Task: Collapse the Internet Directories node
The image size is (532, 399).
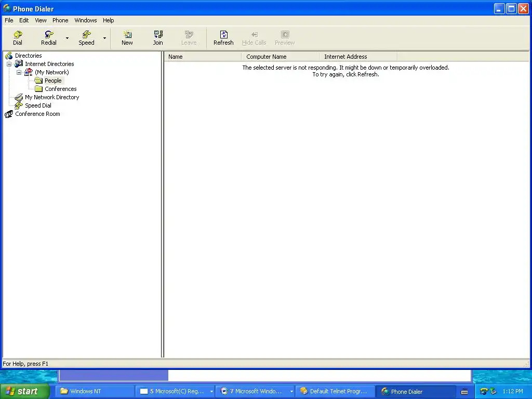Action: tap(9, 64)
